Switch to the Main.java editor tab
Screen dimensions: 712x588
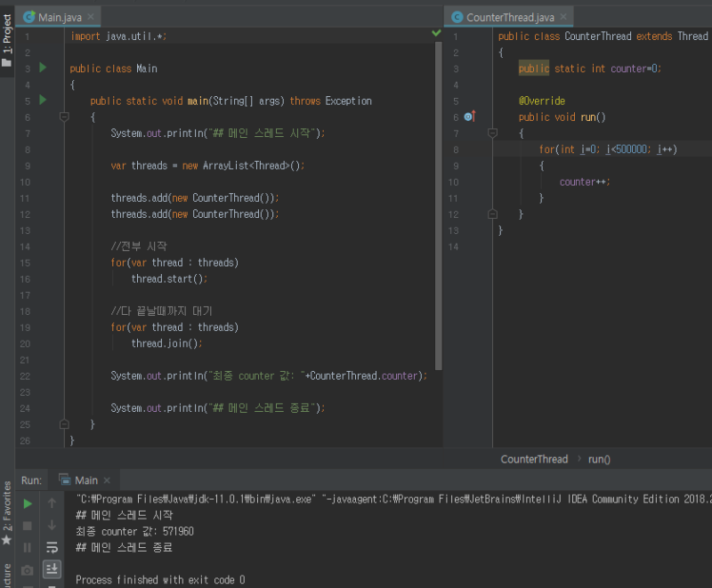click(x=61, y=17)
